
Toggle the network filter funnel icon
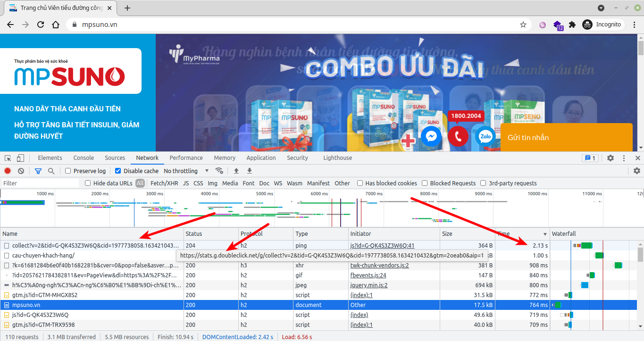(38, 171)
